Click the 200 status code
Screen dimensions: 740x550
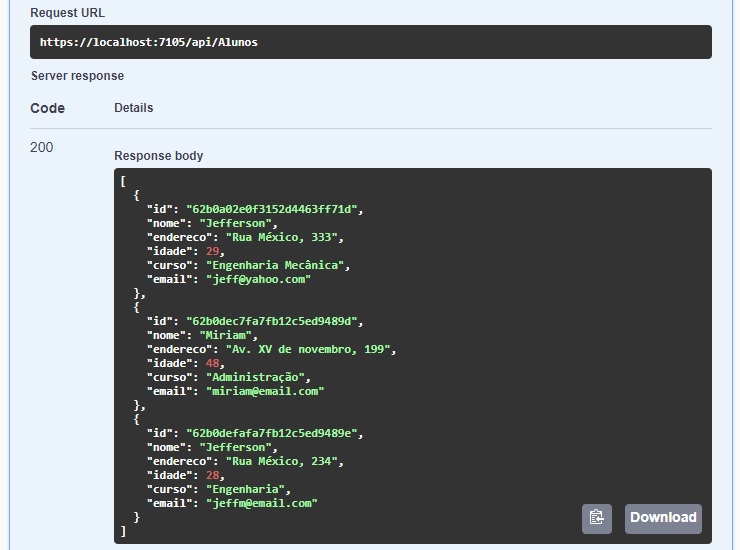(x=42, y=148)
